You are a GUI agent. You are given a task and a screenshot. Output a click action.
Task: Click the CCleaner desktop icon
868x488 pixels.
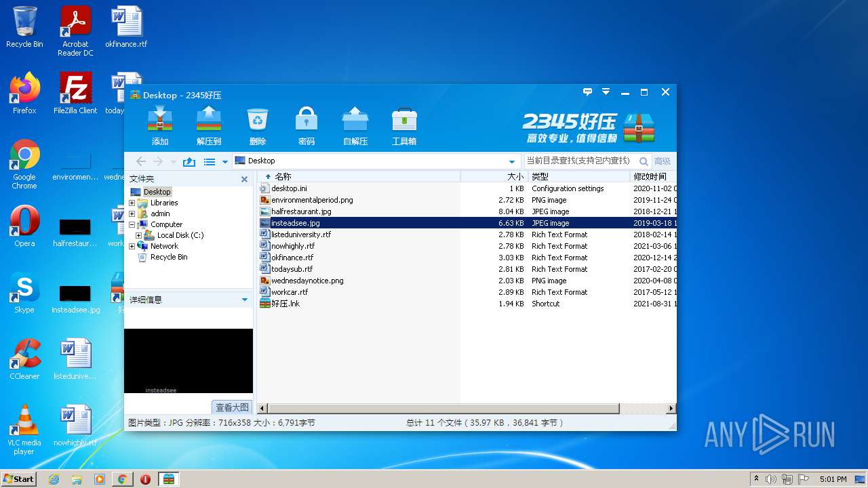(x=24, y=359)
